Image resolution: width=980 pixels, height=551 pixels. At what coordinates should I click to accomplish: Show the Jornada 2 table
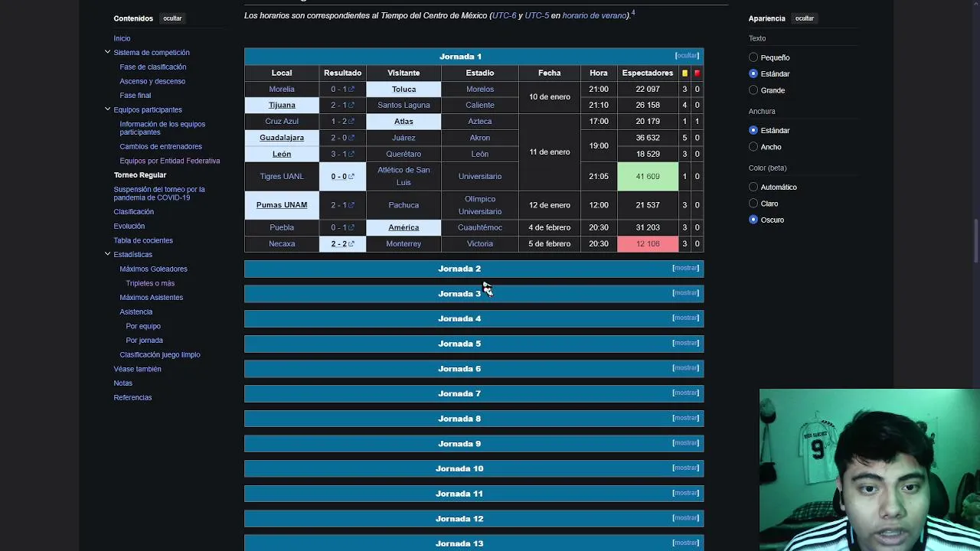click(x=685, y=268)
